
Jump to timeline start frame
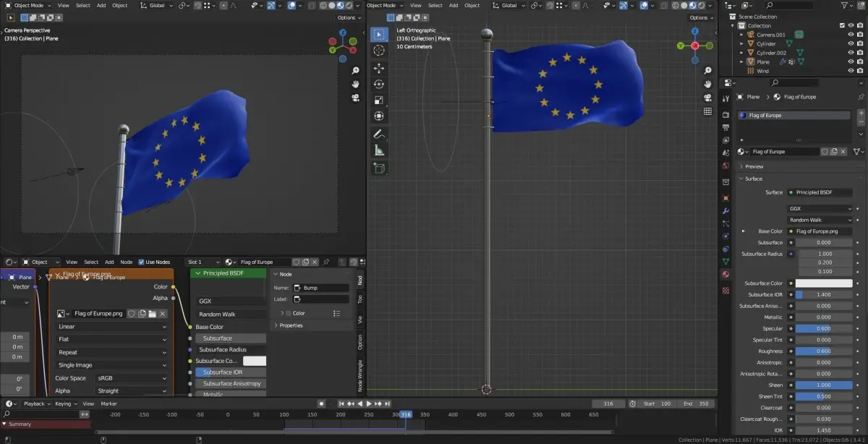coord(341,404)
